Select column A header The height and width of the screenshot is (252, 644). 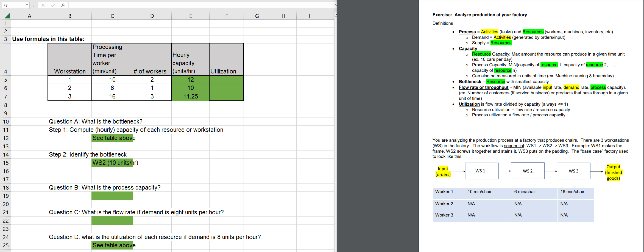click(x=29, y=16)
